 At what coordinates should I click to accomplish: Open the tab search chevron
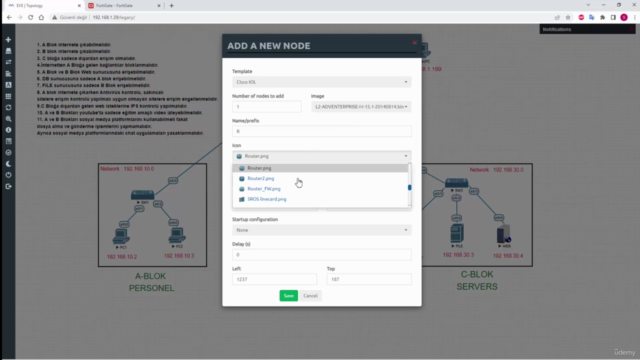coord(588,5)
